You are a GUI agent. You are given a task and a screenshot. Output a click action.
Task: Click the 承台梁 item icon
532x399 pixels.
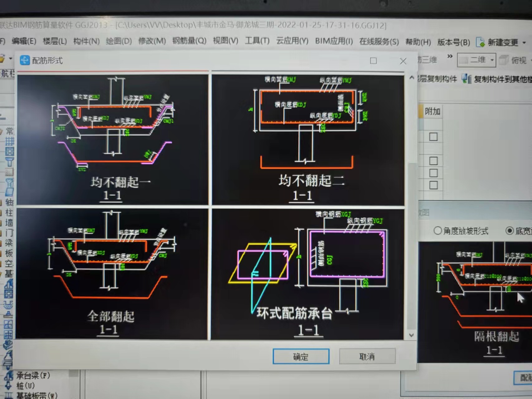[9, 375]
